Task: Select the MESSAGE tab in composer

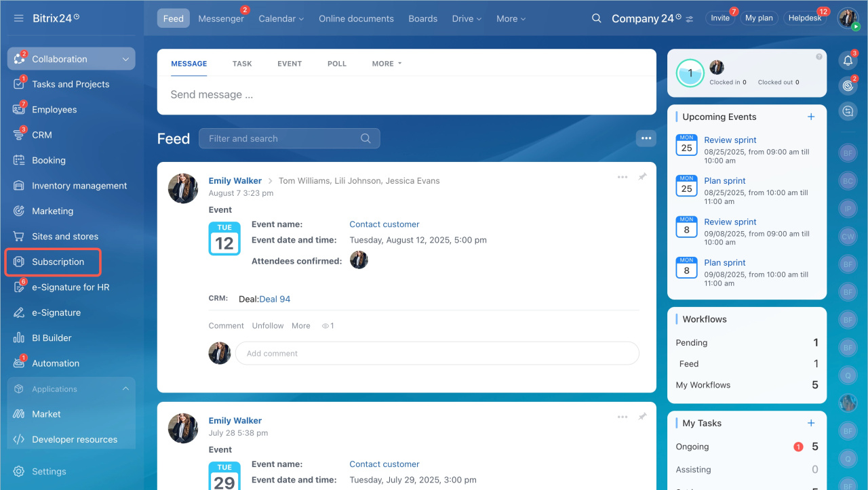Action: click(x=189, y=64)
